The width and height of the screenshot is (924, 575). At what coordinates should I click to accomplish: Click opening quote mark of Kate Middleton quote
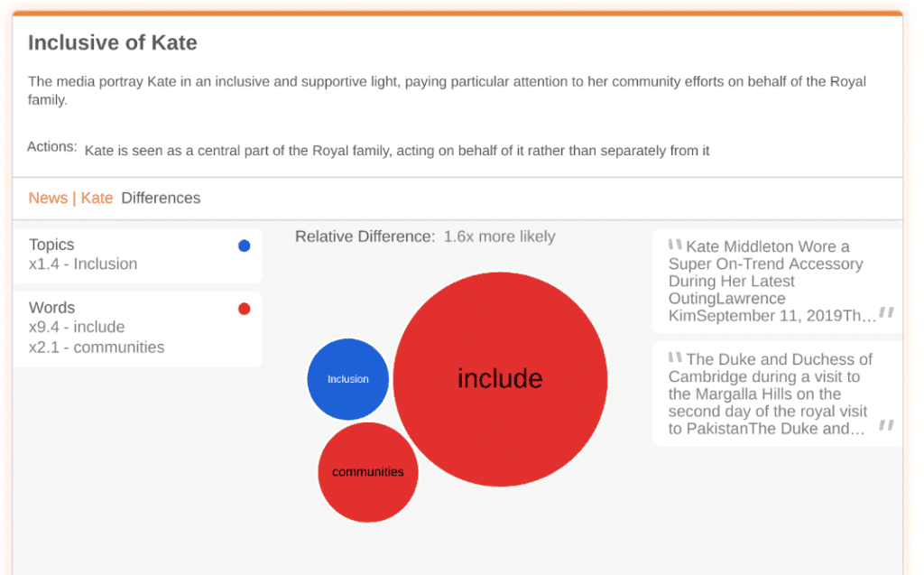[675, 245]
